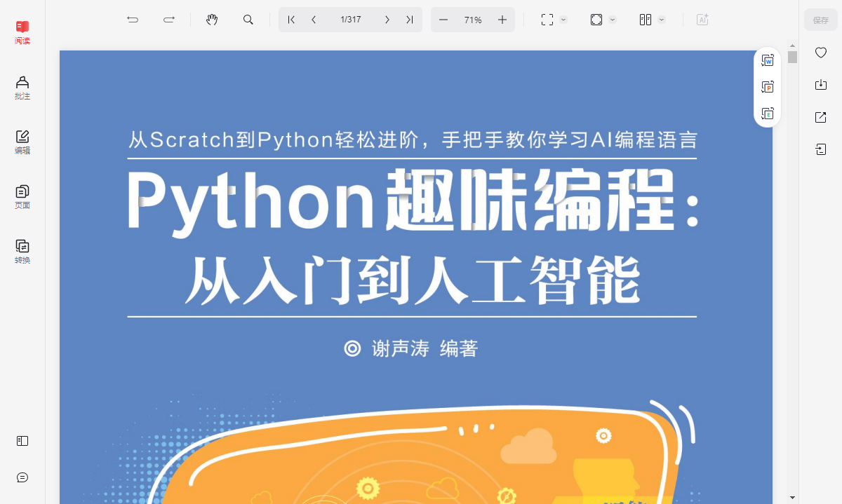This screenshot has width=842, height=504.
Task: Select the hand pan tool
Action: (212, 20)
